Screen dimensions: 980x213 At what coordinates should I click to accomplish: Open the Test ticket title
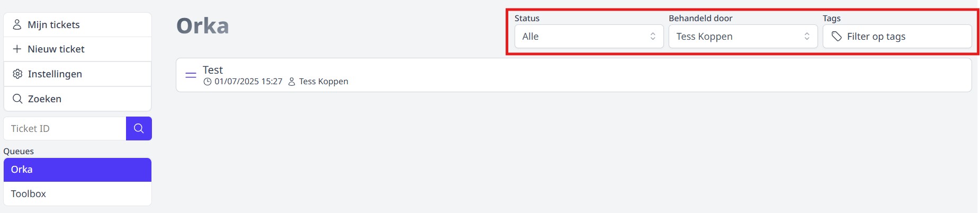point(213,70)
